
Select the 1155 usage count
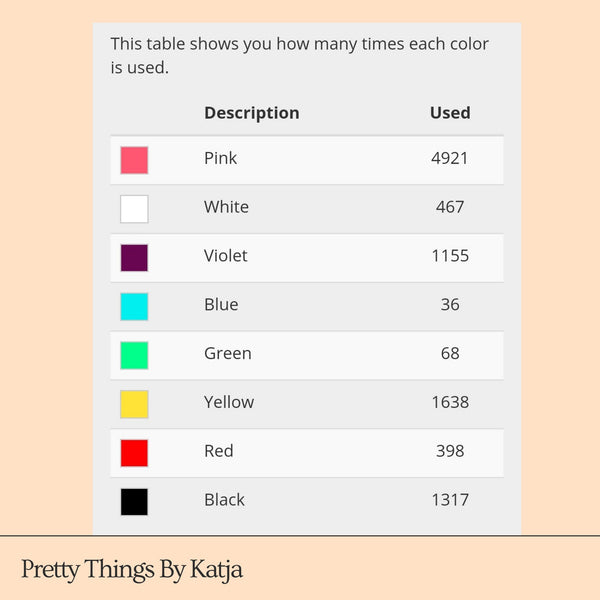point(450,256)
